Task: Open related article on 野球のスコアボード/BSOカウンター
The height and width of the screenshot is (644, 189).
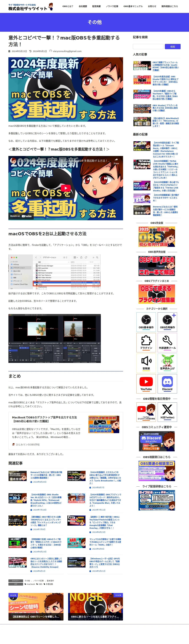Action: click(46, 544)
